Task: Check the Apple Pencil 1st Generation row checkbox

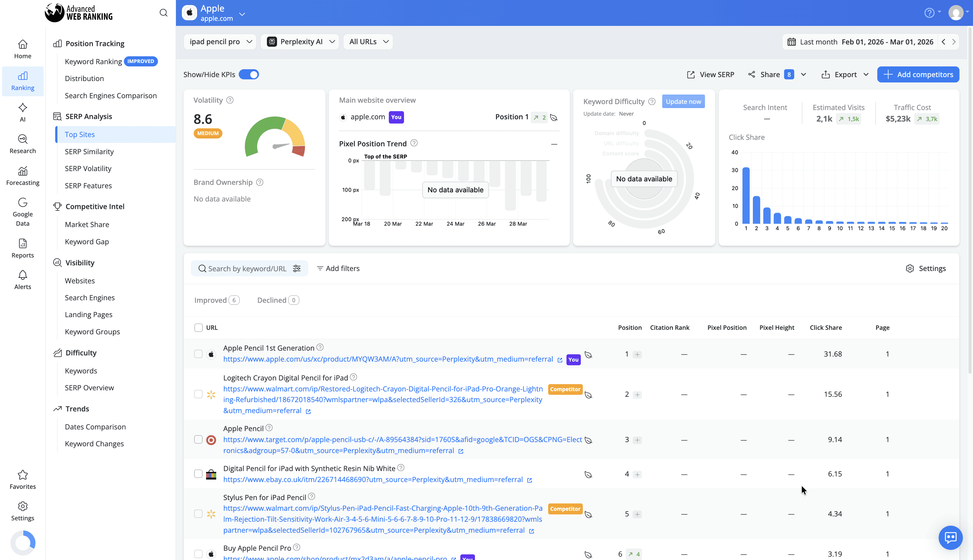Action: pos(198,354)
